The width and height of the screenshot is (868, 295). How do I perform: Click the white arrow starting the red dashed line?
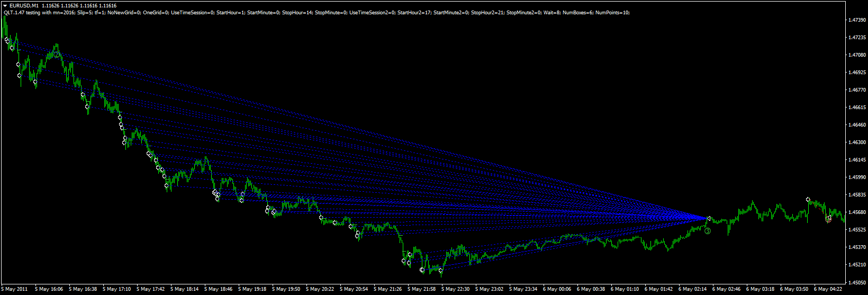808,199
